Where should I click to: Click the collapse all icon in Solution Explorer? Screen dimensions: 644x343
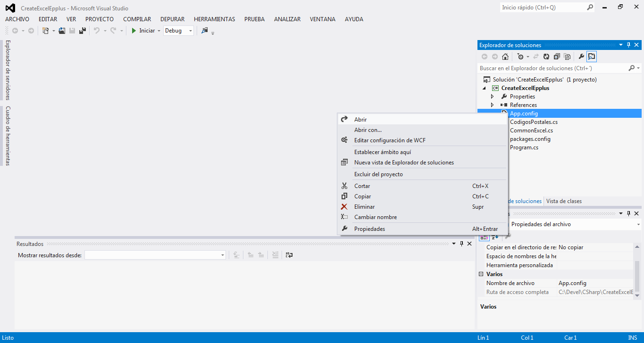(557, 57)
